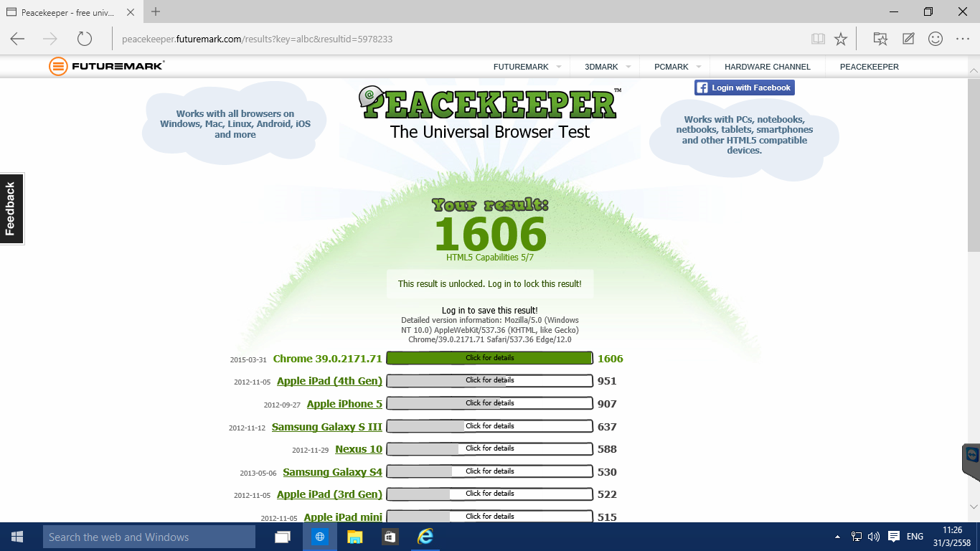
Task: Open Chrome 39.0.2171.71 result link
Action: pos(328,359)
